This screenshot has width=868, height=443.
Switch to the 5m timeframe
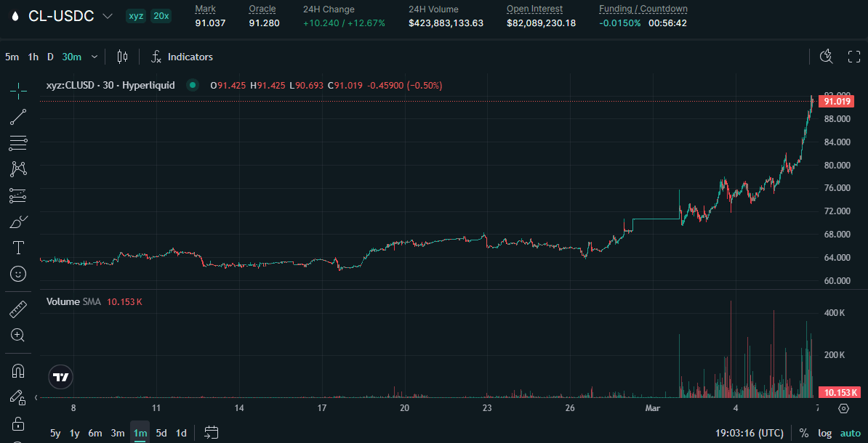point(11,56)
